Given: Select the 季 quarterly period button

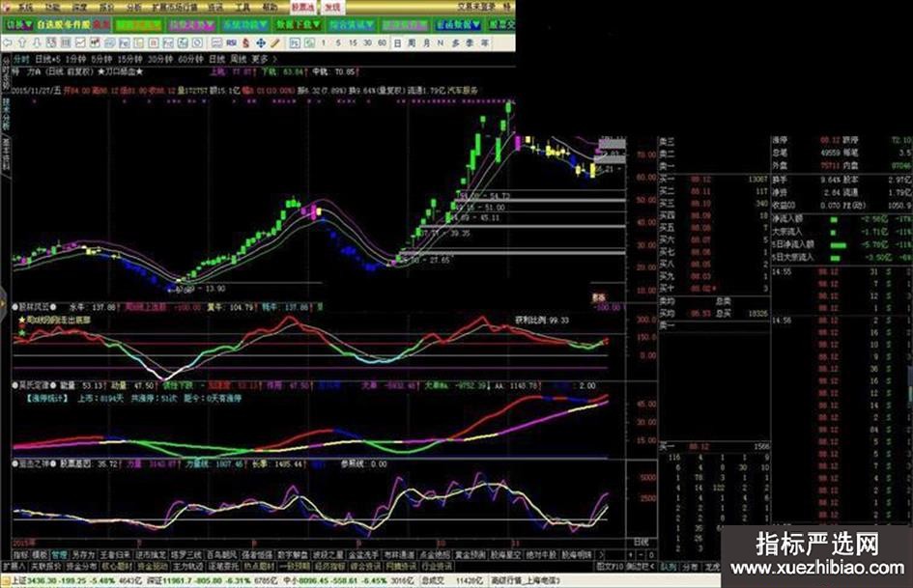Looking at the screenshot, I should pyautogui.click(x=470, y=42).
